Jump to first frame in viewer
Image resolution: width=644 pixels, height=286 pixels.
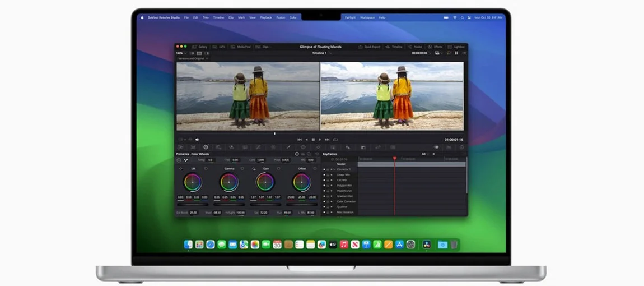pyautogui.click(x=300, y=140)
